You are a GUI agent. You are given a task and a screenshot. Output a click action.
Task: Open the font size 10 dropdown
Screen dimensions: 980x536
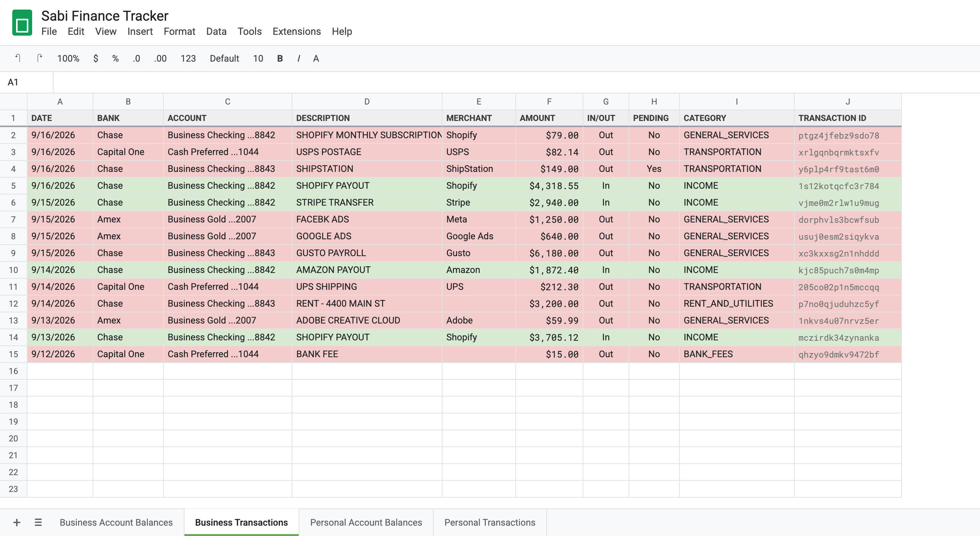[258, 58]
